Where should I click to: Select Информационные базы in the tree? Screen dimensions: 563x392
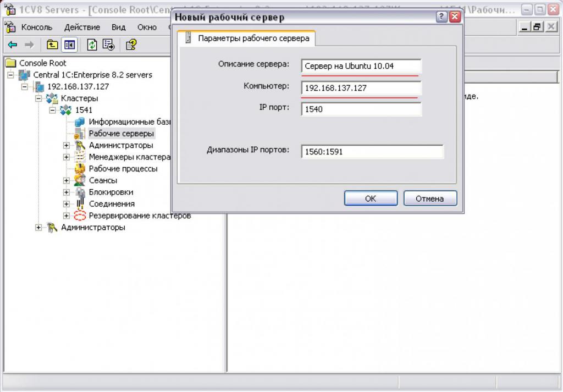tap(130, 122)
